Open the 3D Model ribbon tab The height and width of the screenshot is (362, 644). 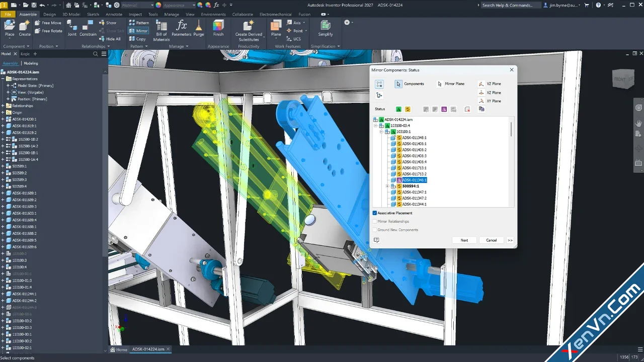tap(71, 14)
